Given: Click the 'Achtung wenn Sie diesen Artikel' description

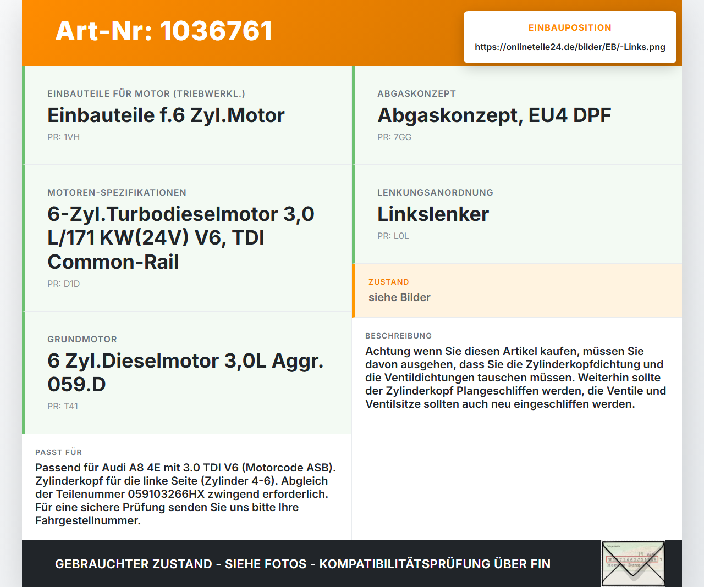Looking at the screenshot, I should pos(516,378).
